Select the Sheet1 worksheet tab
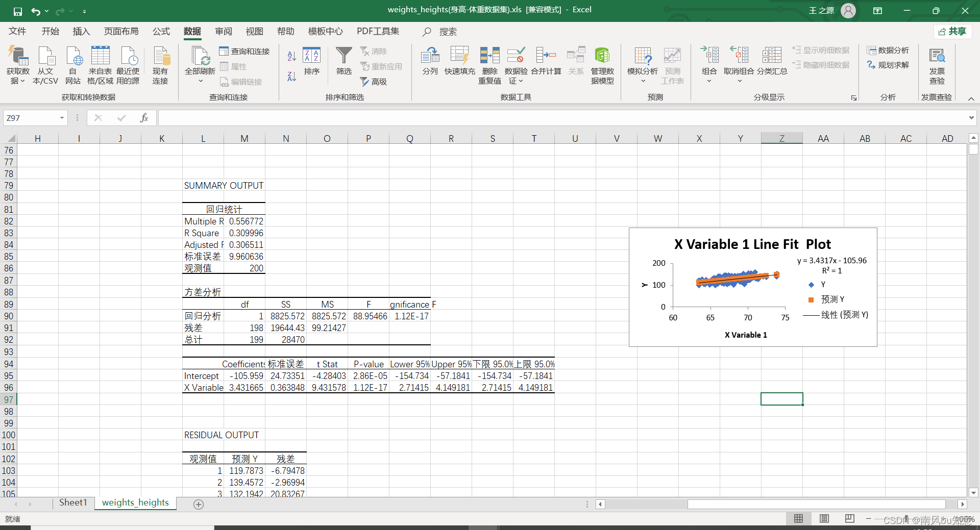The width and height of the screenshot is (980, 530). click(73, 503)
